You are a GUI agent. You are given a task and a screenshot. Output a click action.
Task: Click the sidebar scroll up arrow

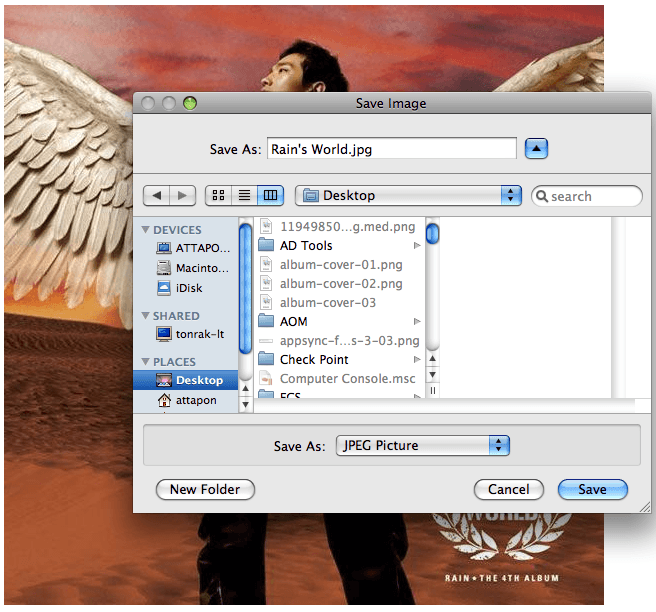pos(246,389)
